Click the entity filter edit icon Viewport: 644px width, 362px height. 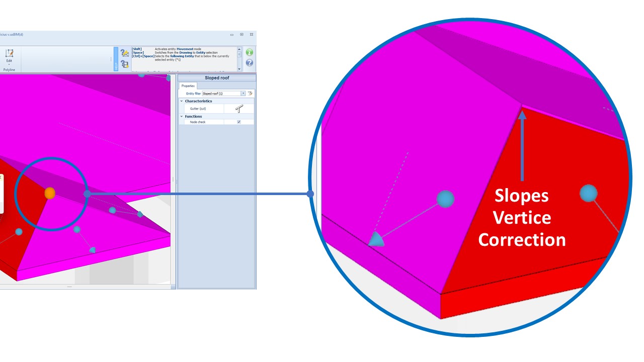point(250,94)
